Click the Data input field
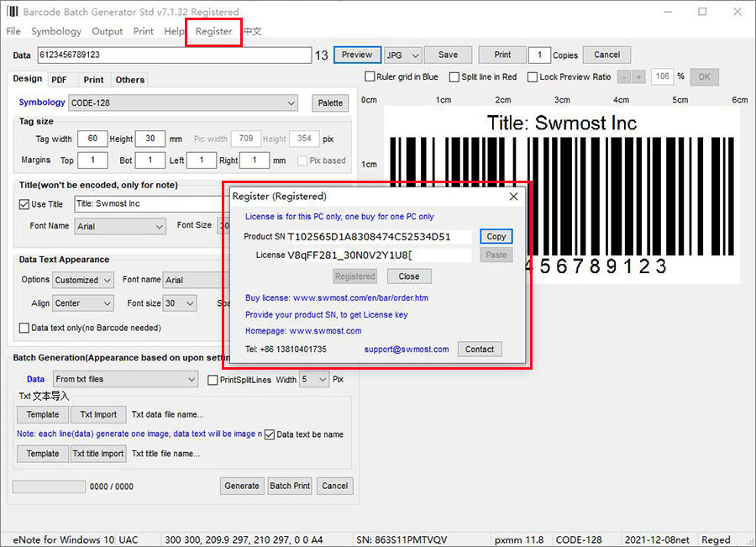The height and width of the screenshot is (547, 756). tap(175, 55)
